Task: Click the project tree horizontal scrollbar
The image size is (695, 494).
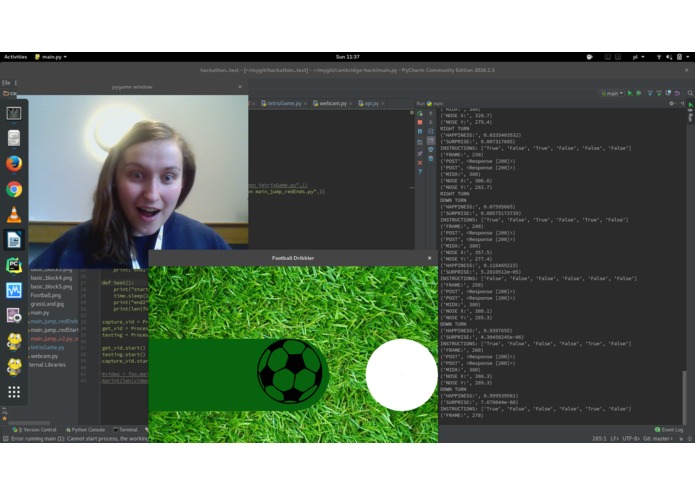Action: click(x=29, y=423)
